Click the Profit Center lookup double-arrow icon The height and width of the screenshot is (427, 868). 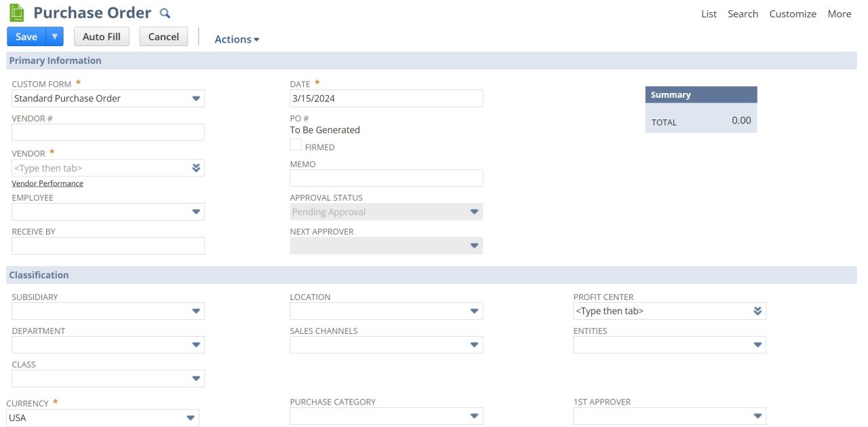tap(758, 311)
